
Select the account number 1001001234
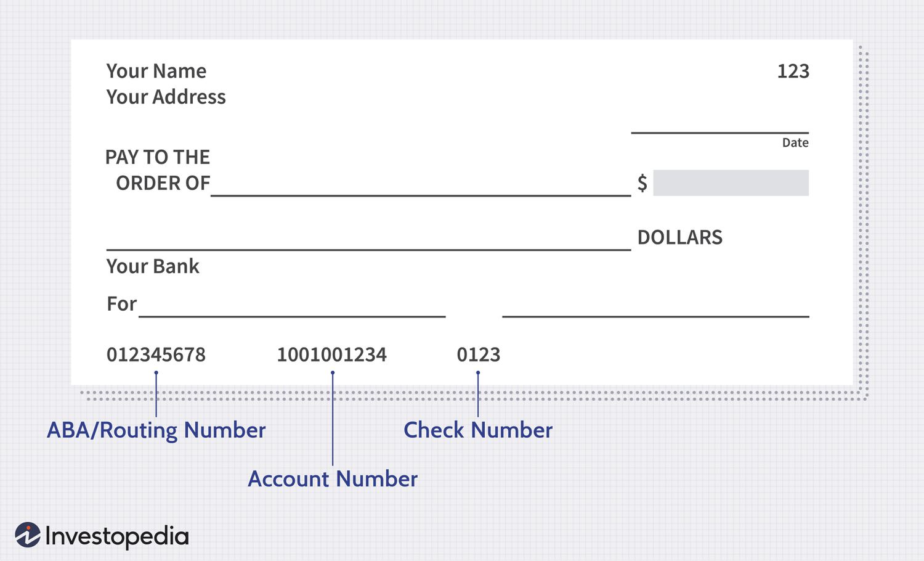(331, 354)
